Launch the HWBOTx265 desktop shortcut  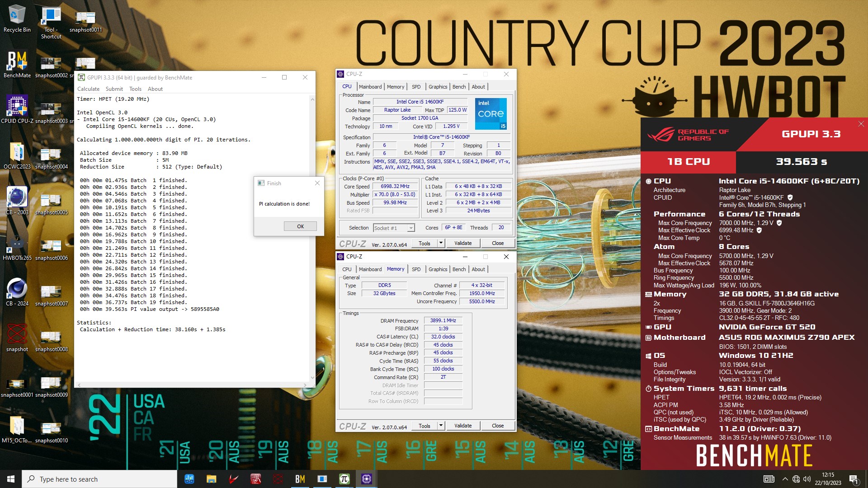pyautogui.click(x=17, y=247)
